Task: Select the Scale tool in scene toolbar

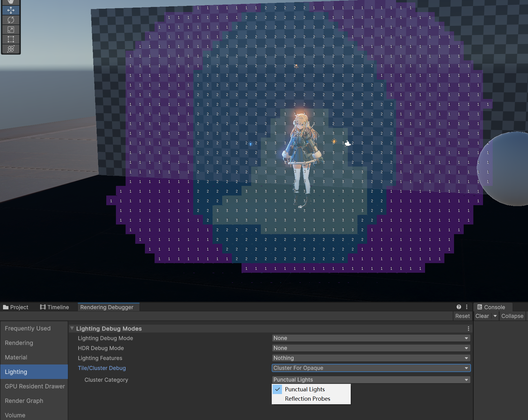Action: 11,30
